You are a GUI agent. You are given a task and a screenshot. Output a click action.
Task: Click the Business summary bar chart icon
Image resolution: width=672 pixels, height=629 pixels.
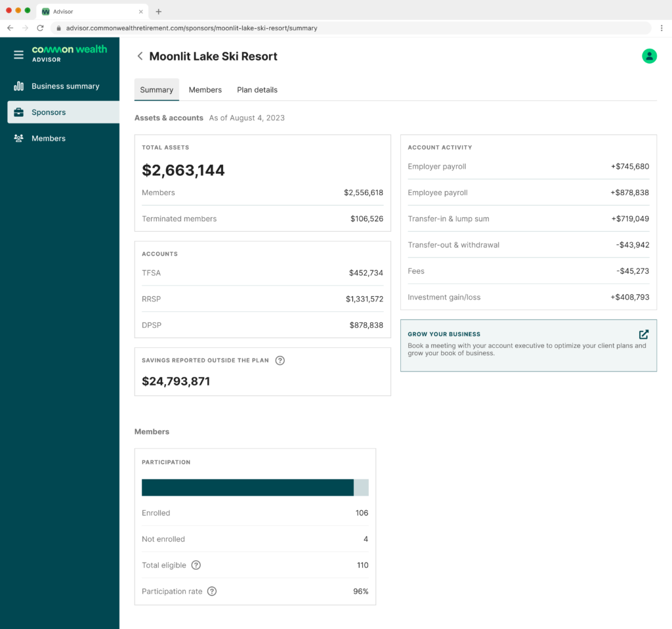[18, 86]
